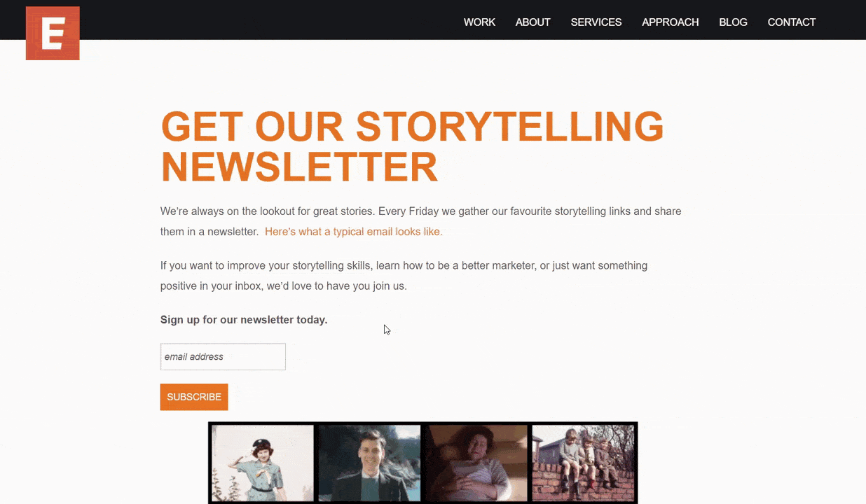The image size is (866, 504).
Task: Click the orange SUBSCRIBE button
Action: tap(194, 397)
